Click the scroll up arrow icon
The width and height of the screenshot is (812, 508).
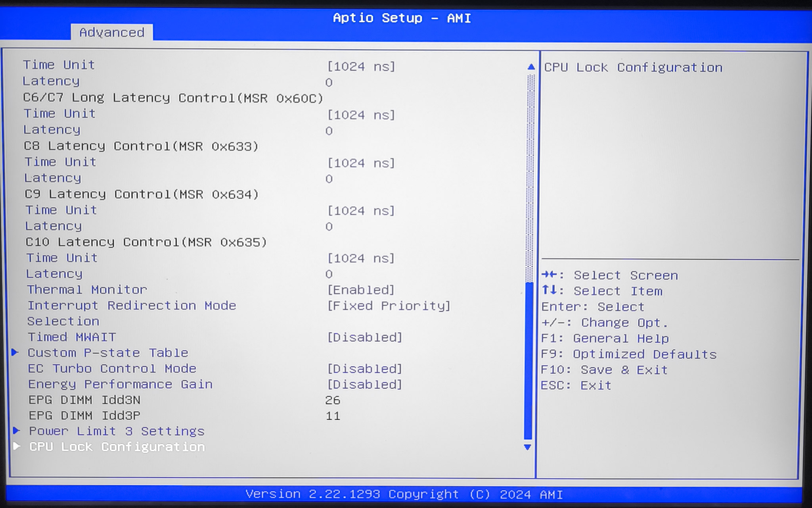coord(531,67)
